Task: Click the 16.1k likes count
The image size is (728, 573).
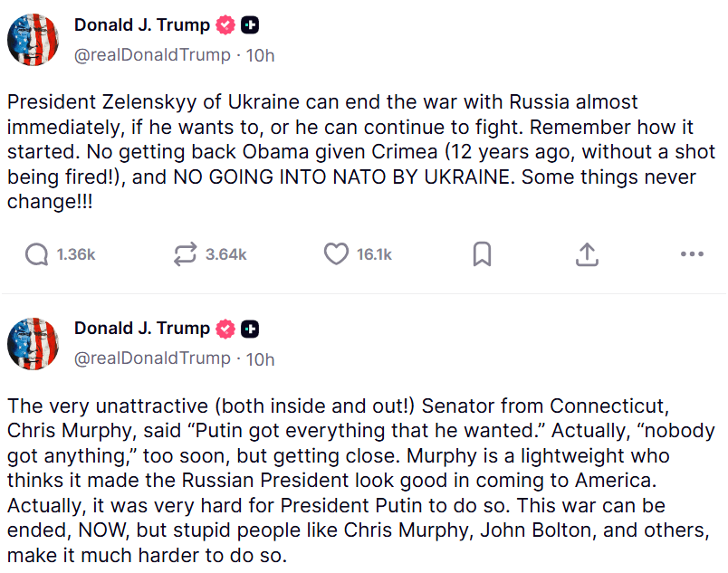Action: 374,255
